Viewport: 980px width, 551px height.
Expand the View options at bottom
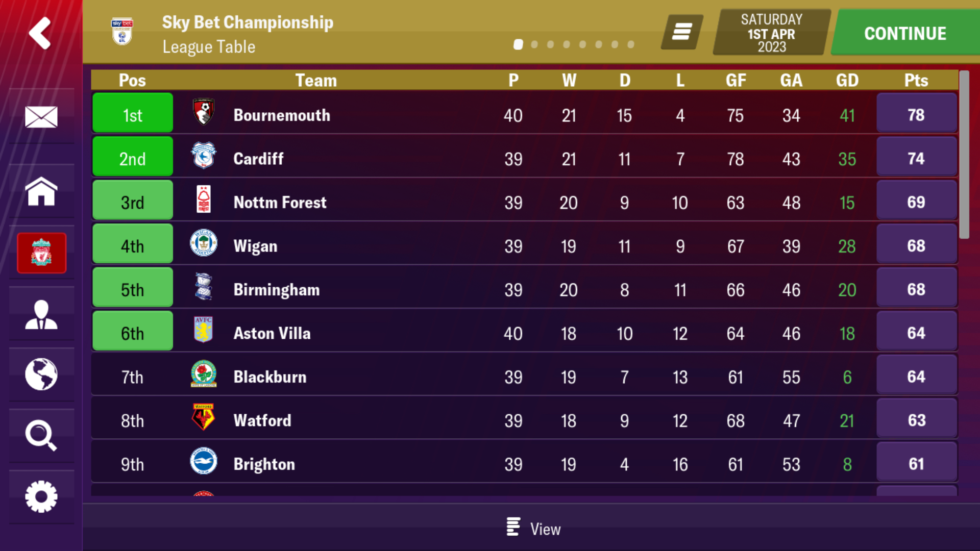[x=534, y=529]
